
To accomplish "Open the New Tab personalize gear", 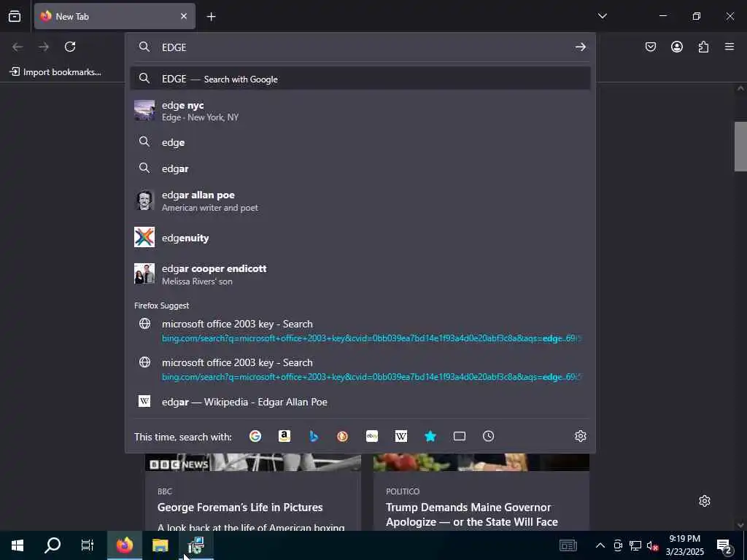I will coord(704,501).
